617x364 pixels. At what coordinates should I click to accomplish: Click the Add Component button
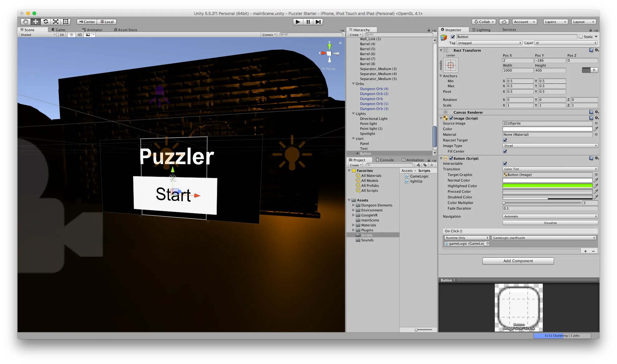518,261
